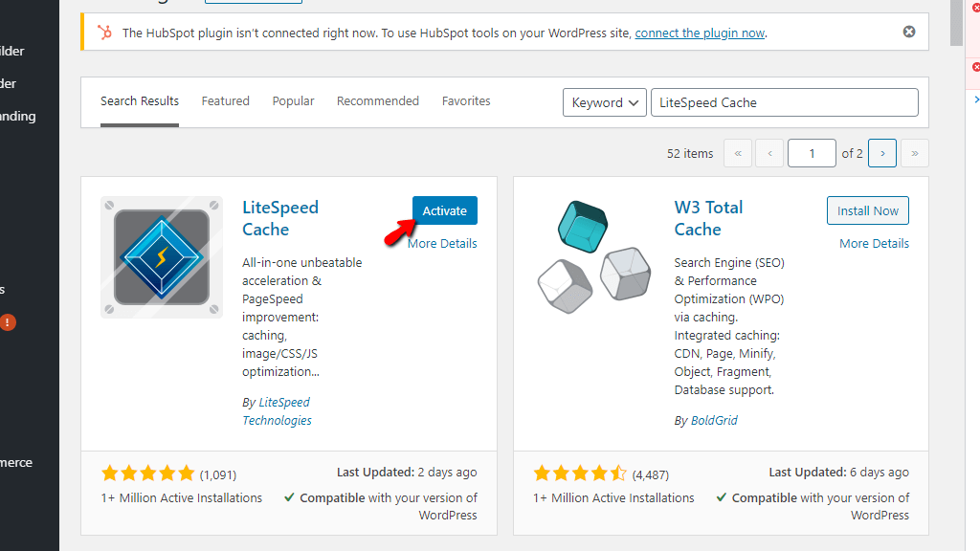Open More Details for W3 Total Cache

(x=874, y=244)
